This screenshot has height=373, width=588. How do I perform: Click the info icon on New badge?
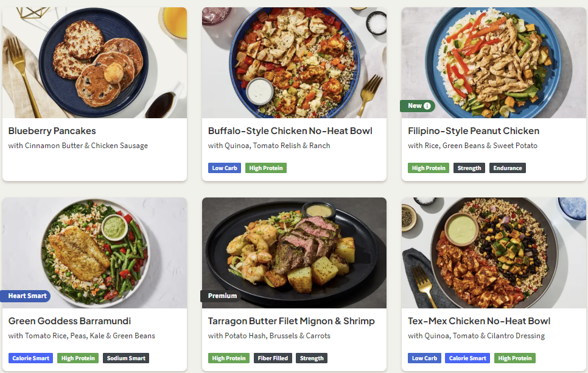(427, 106)
